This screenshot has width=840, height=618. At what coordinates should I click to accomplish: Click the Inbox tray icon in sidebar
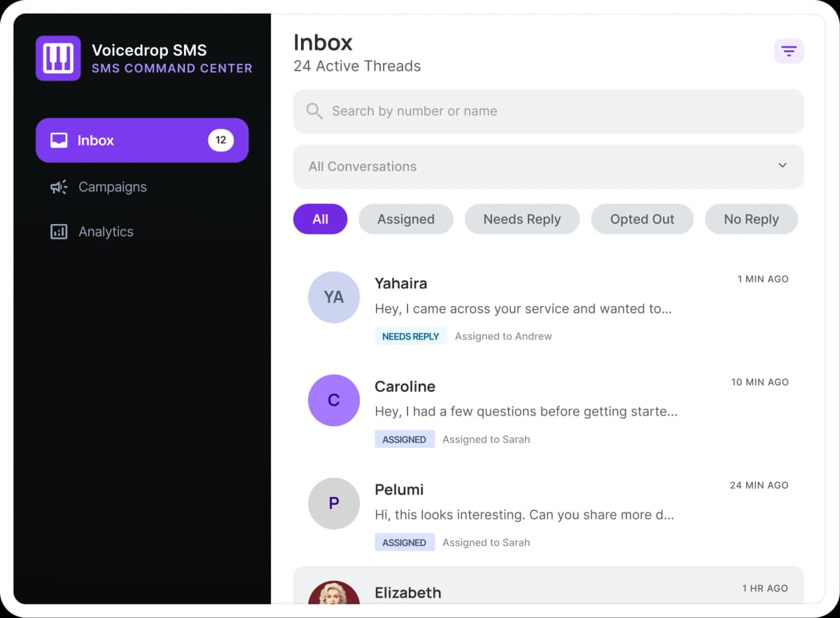coord(59,140)
